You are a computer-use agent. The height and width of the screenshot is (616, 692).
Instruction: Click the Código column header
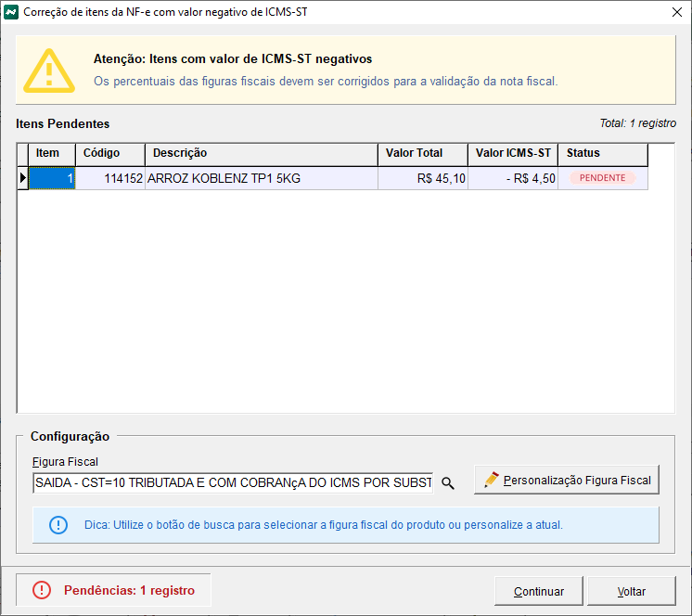tap(109, 153)
